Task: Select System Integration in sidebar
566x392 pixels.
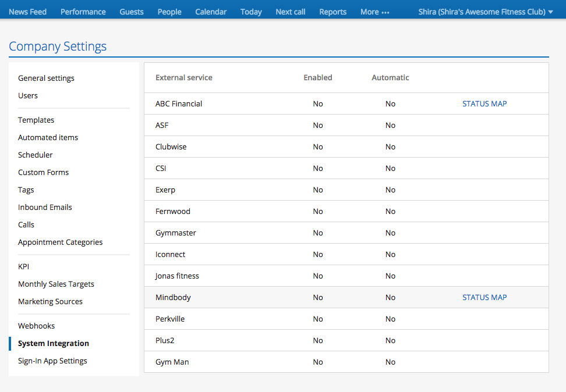Action: click(x=54, y=343)
